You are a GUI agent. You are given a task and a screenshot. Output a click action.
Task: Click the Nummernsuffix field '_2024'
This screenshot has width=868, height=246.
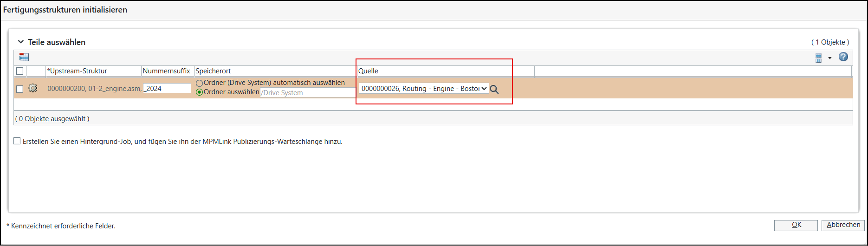[167, 88]
